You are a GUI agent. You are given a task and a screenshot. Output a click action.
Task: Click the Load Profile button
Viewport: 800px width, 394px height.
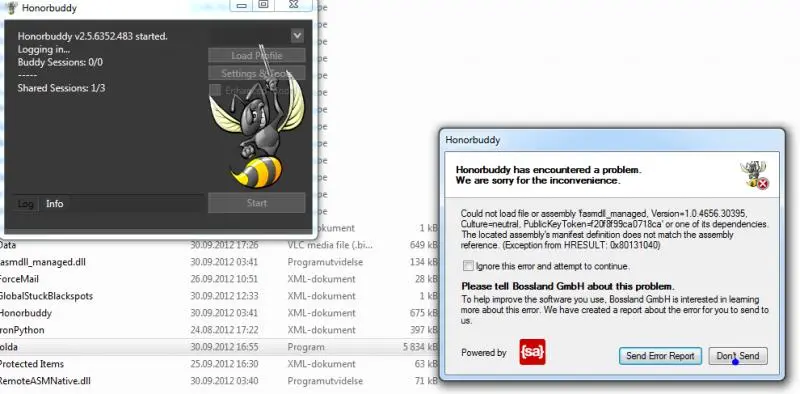257,55
